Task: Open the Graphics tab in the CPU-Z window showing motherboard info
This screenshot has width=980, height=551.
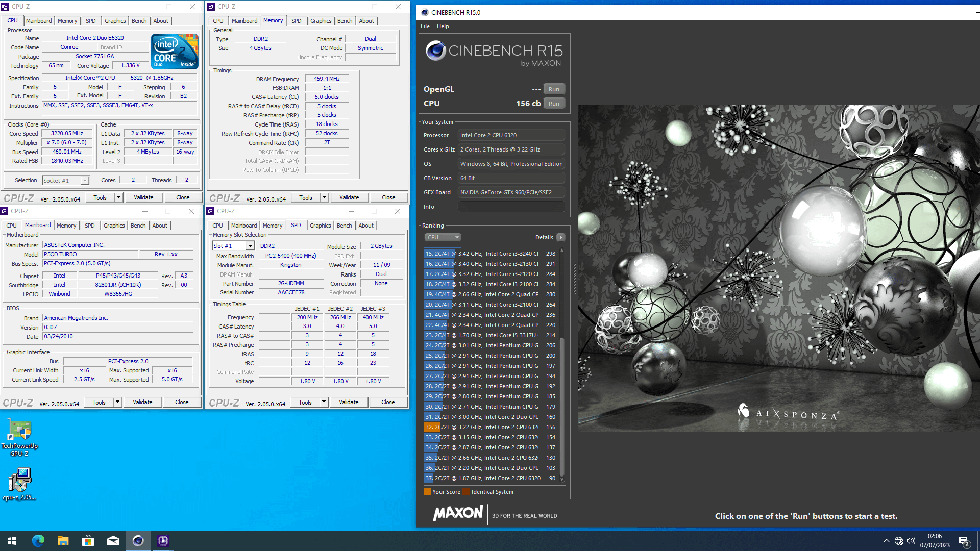Action: point(114,226)
